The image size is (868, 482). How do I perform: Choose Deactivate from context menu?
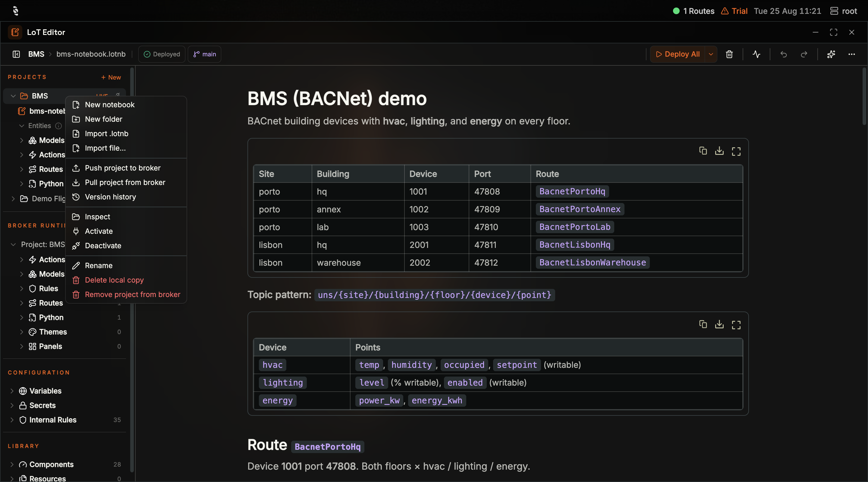click(126, 246)
